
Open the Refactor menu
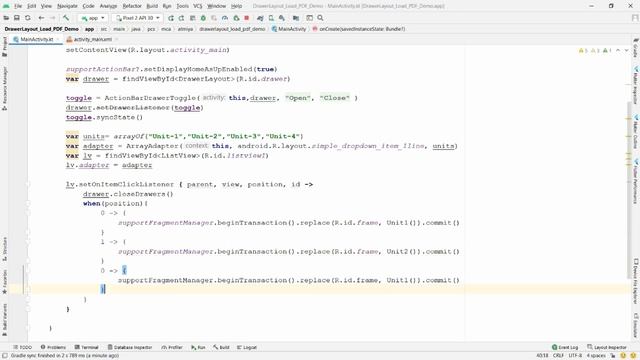tap(132, 6)
